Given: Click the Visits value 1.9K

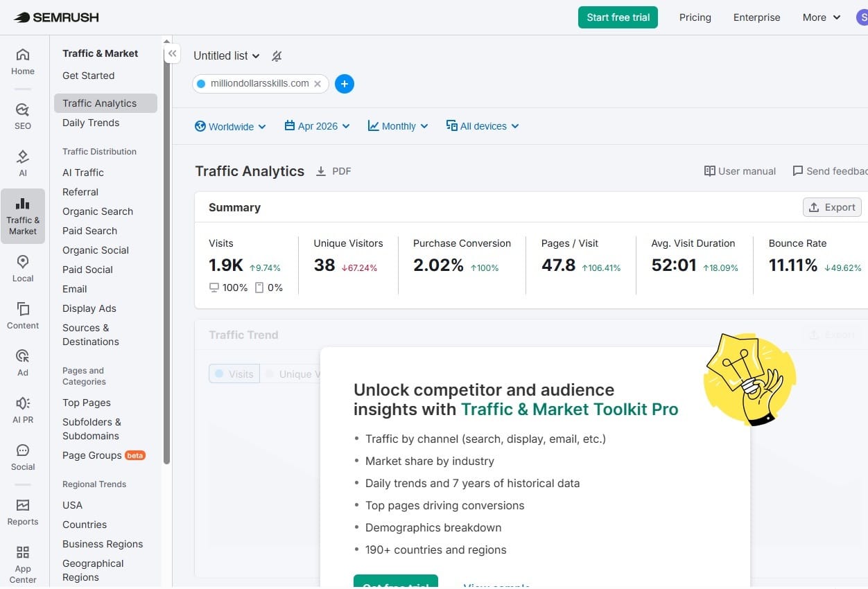Looking at the screenshot, I should pyautogui.click(x=226, y=265).
